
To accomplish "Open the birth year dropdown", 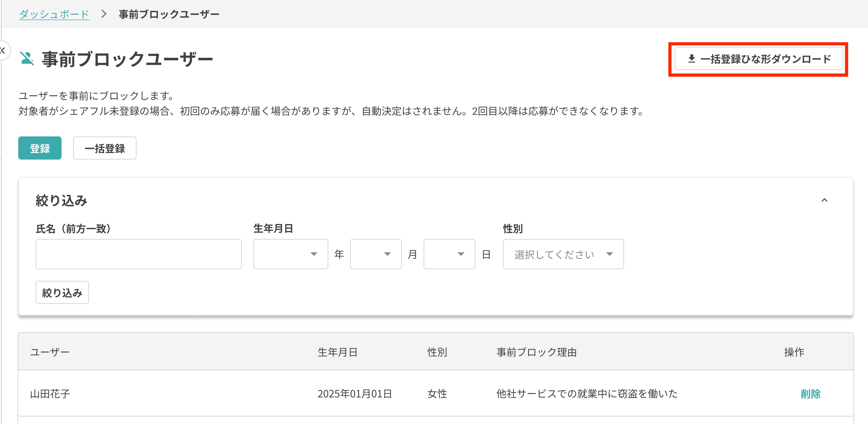I will 290,254.
